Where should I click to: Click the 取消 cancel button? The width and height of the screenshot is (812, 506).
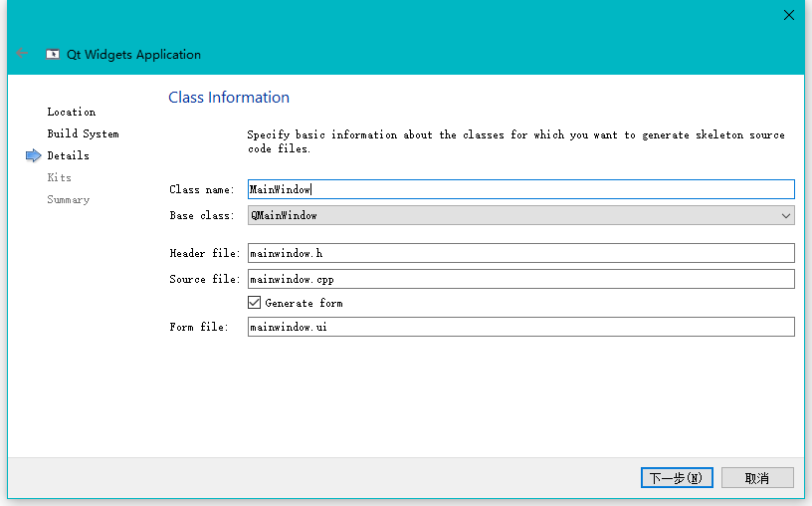pos(757,477)
